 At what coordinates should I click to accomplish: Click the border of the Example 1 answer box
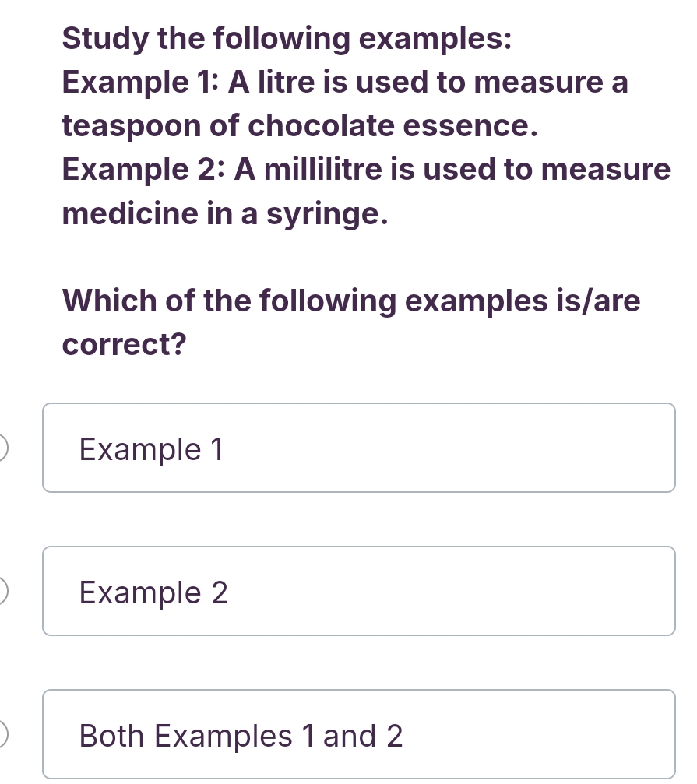(358, 404)
